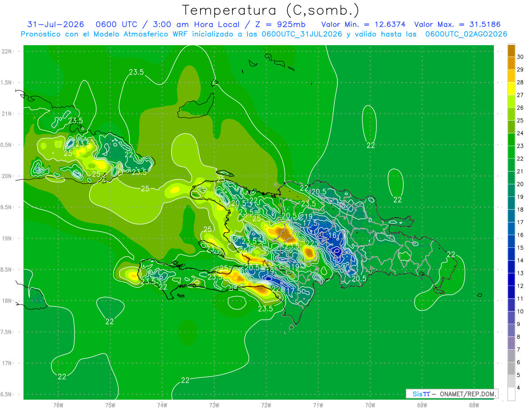The width and height of the screenshot is (532, 411).
Task: Click the '74W' longitude axis label
Action: [x=162, y=405]
